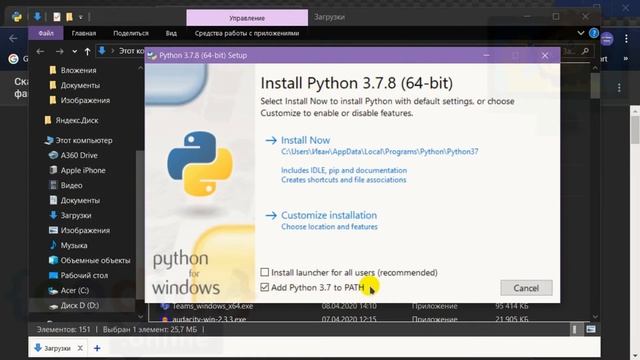The width and height of the screenshot is (640, 360).
Task: Click the browser back arrow behind Explorer
Action: (13, 38)
